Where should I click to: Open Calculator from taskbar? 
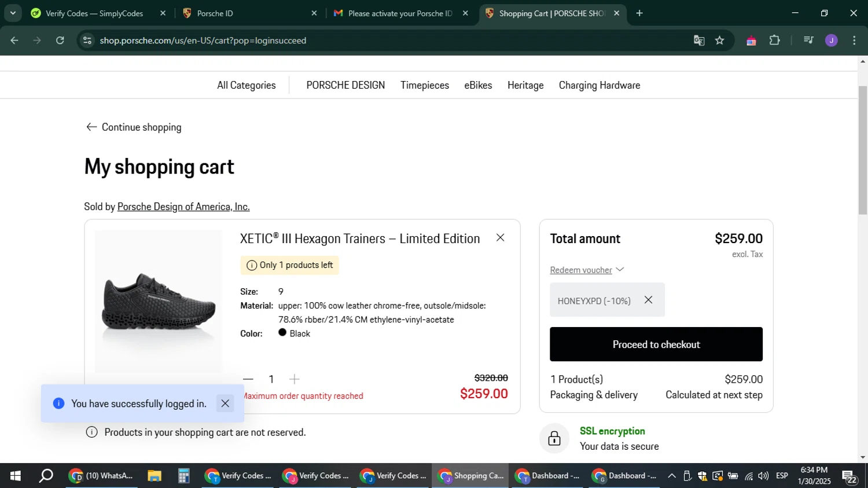pyautogui.click(x=183, y=476)
